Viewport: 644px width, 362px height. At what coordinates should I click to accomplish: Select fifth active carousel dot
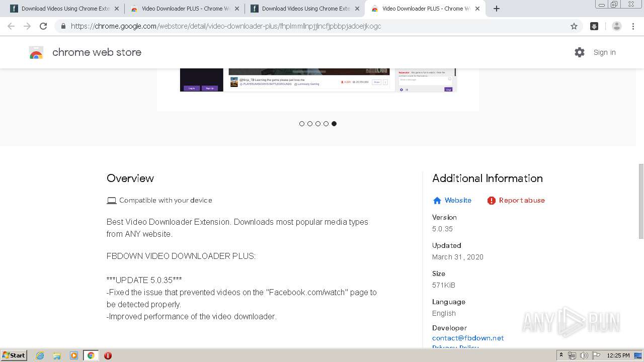[x=334, y=124]
